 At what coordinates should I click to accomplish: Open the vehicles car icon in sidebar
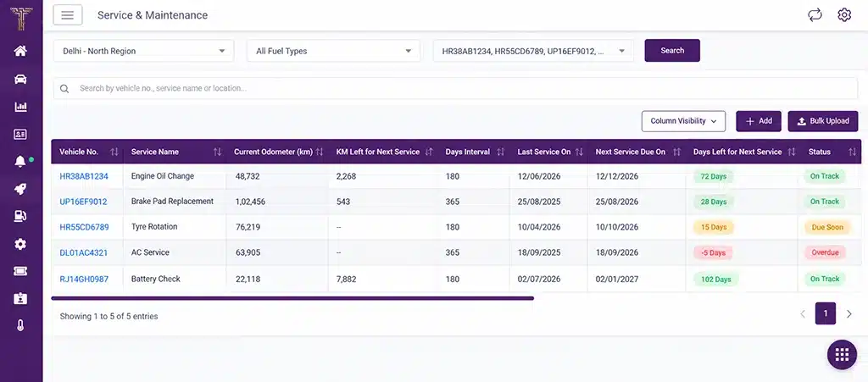click(20, 79)
